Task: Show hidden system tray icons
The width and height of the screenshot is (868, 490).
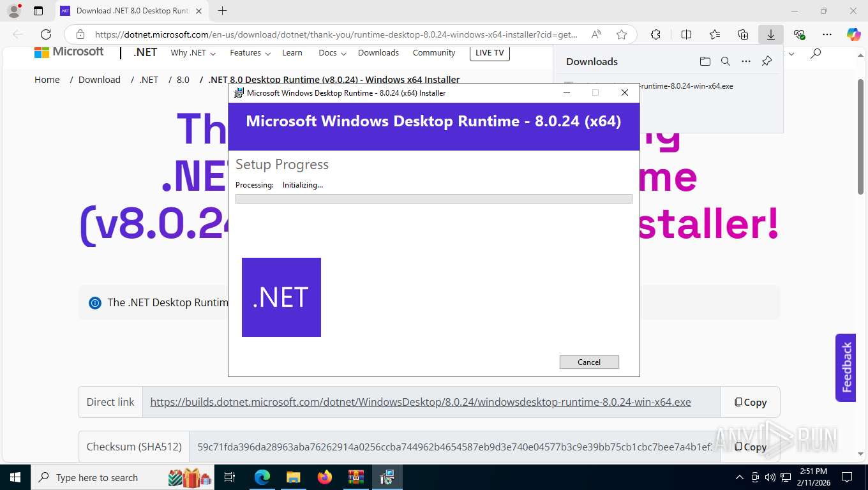Action: click(x=740, y=477)
